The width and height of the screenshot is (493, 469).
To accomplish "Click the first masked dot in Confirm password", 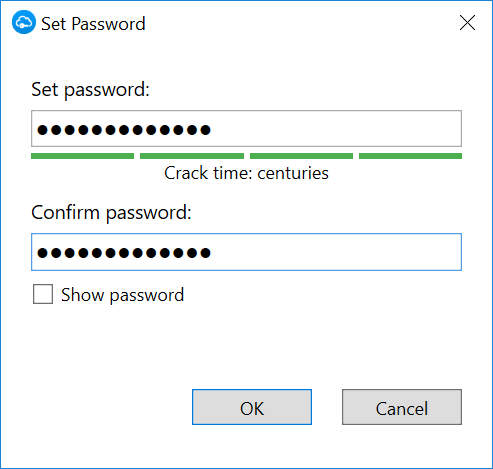I will (x=42, y=253).
